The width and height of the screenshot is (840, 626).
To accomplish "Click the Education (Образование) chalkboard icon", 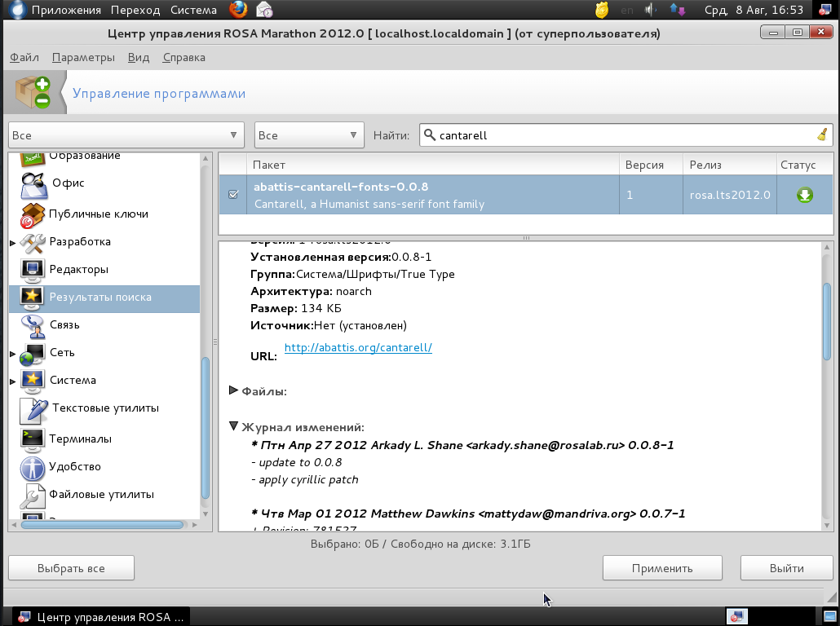I will click(32, 158).
